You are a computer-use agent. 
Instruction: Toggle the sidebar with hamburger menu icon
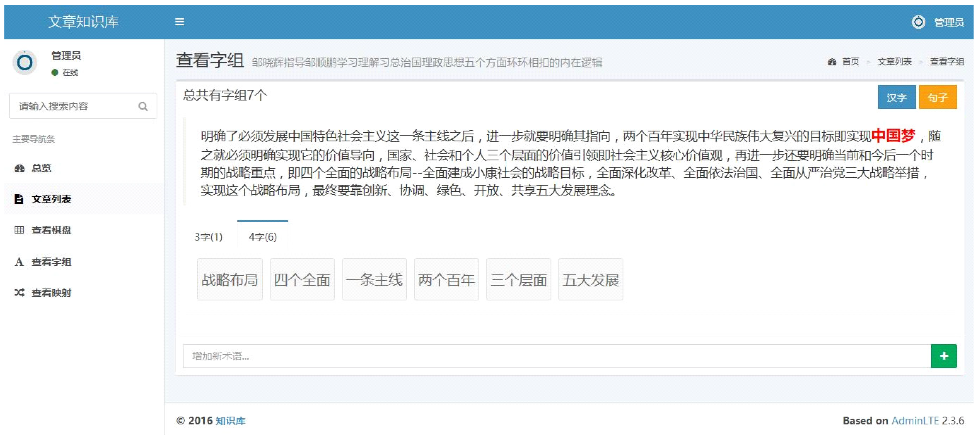(x=180, y=22)
